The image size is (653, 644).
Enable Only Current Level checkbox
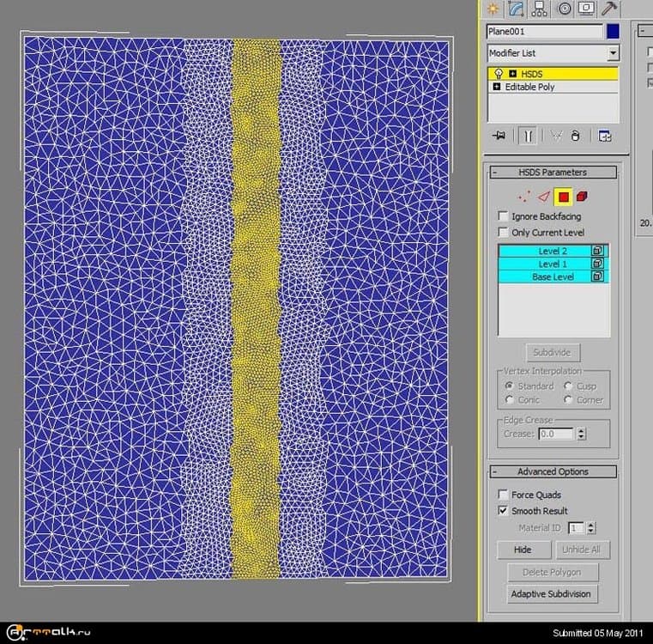[x=503, y=232]
